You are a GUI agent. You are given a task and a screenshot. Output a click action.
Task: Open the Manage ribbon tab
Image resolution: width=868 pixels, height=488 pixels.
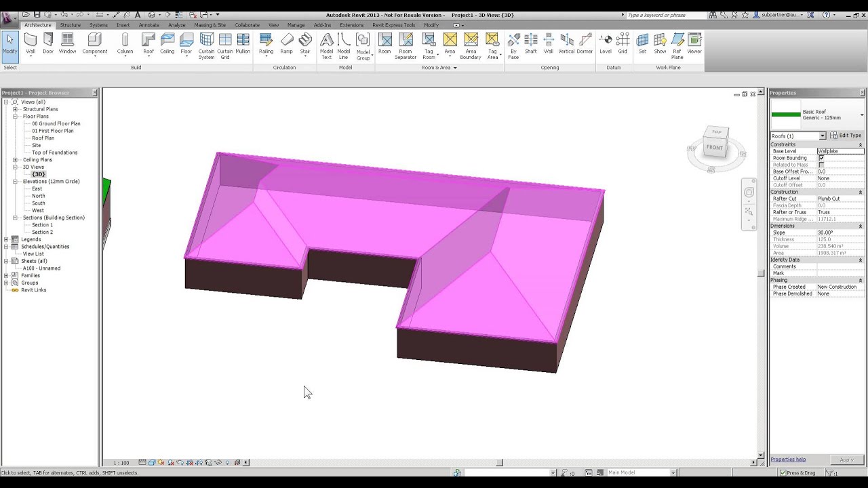pos(296,24)
